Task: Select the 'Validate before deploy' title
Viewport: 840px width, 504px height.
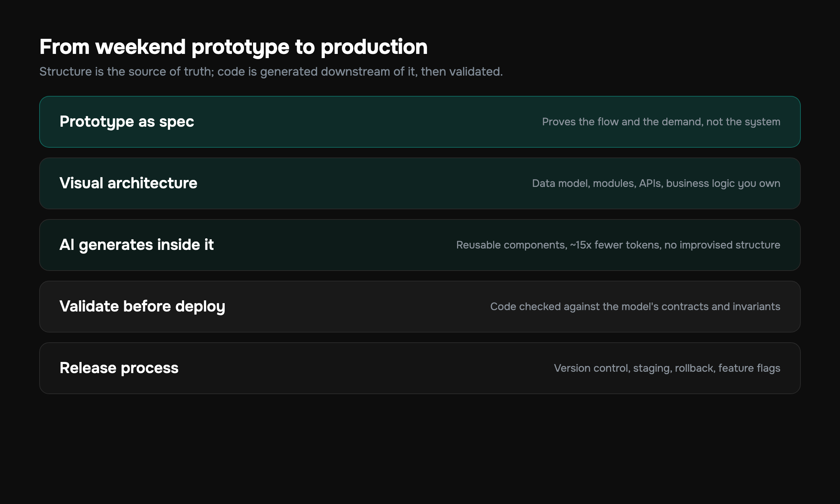Action: tap(142, 306)
